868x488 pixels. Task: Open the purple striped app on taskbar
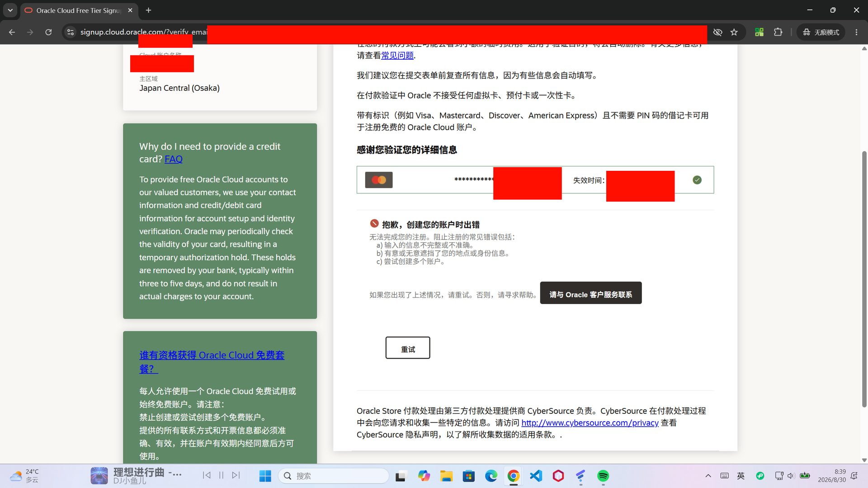(x=581, y=476)
